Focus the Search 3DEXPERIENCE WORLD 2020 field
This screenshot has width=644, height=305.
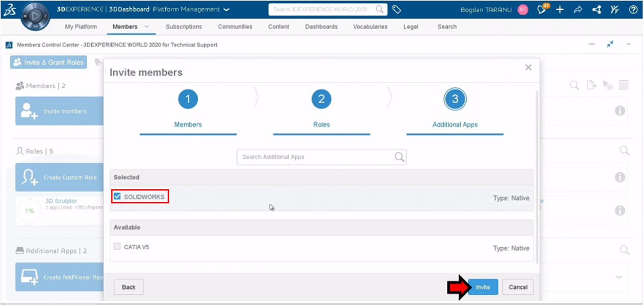pyautogui.click(x=327, y=9)
